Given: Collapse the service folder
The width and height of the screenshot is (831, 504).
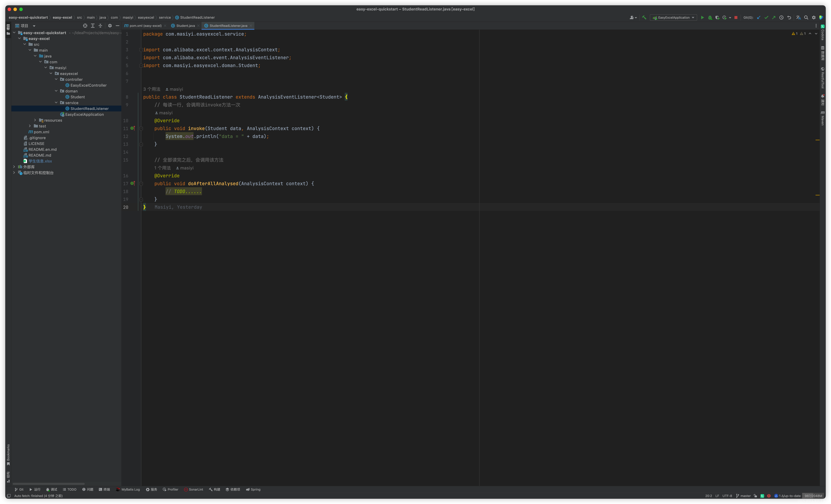Looking at the screenshot, I should (56, 103).
